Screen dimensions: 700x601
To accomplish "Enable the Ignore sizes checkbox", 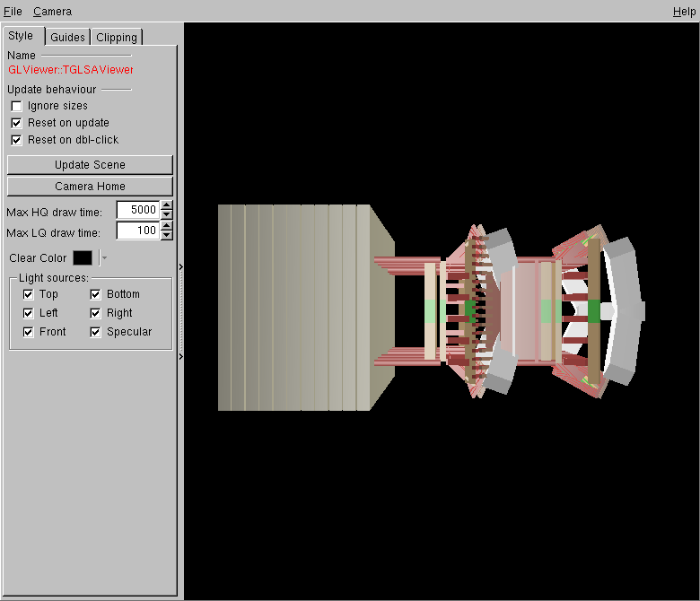I will point(17,106).
